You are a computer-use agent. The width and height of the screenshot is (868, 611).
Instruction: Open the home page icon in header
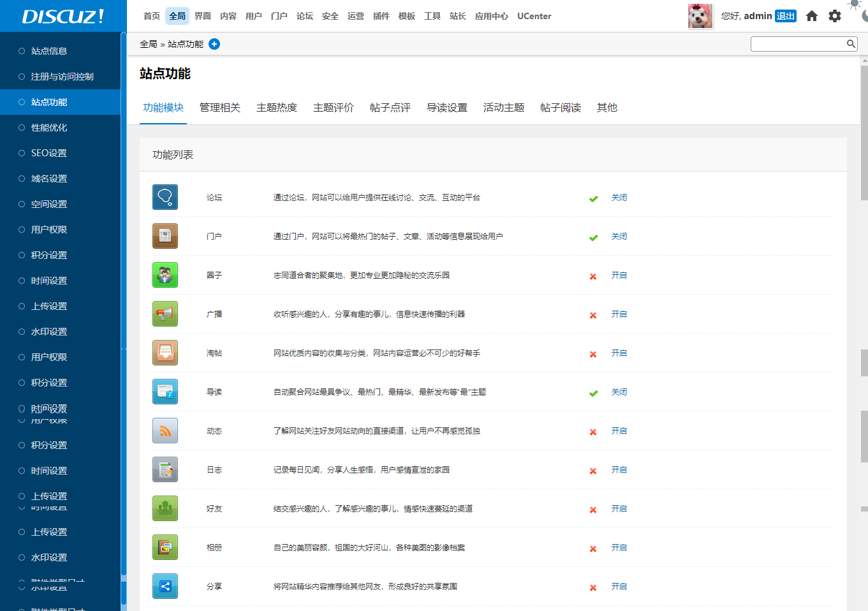pos(812,16)
